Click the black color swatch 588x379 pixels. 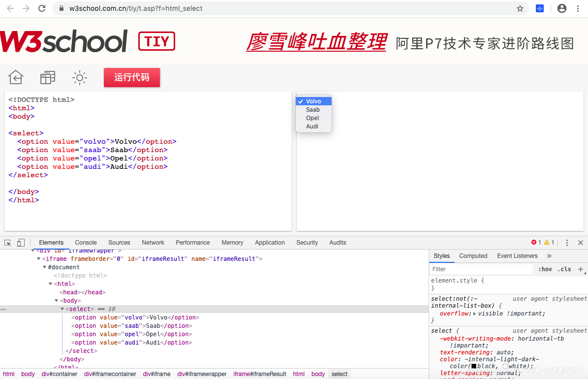click(x=474, y=366)
